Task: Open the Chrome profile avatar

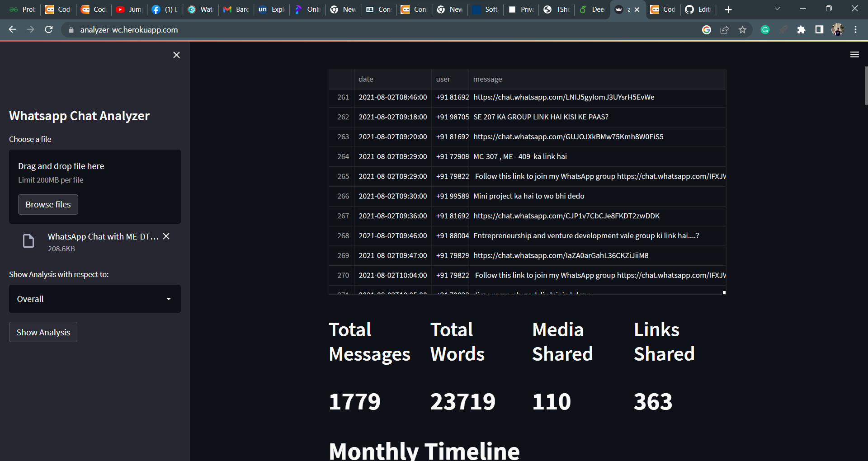Action: (837, 30)
